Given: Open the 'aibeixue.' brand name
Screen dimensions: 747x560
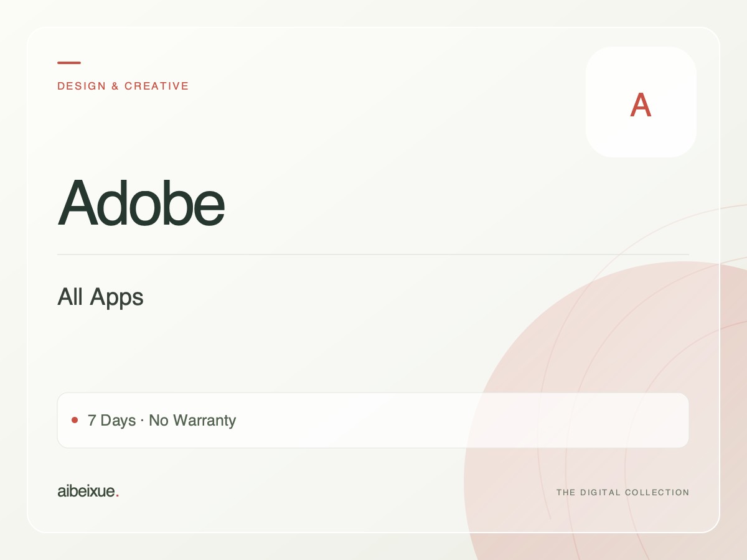Looking at the screenshot, I should [88, 491].
